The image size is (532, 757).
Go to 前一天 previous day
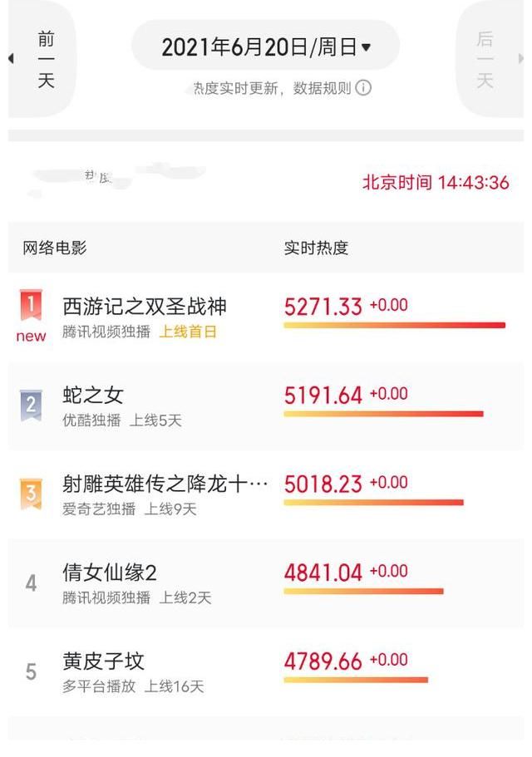coord(45,57)
